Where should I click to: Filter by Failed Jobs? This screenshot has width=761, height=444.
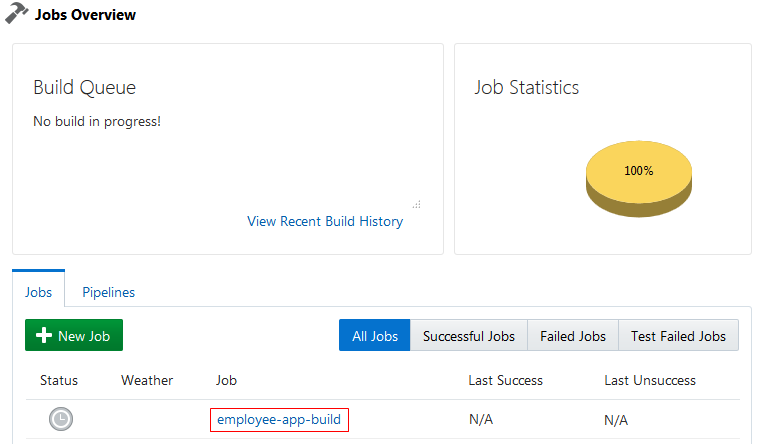coord(573,336)
